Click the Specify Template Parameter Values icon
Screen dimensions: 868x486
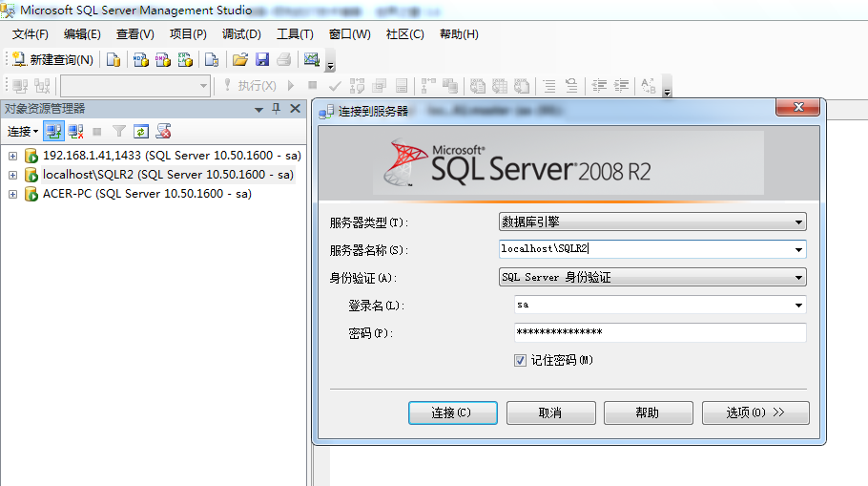point(649,86)
